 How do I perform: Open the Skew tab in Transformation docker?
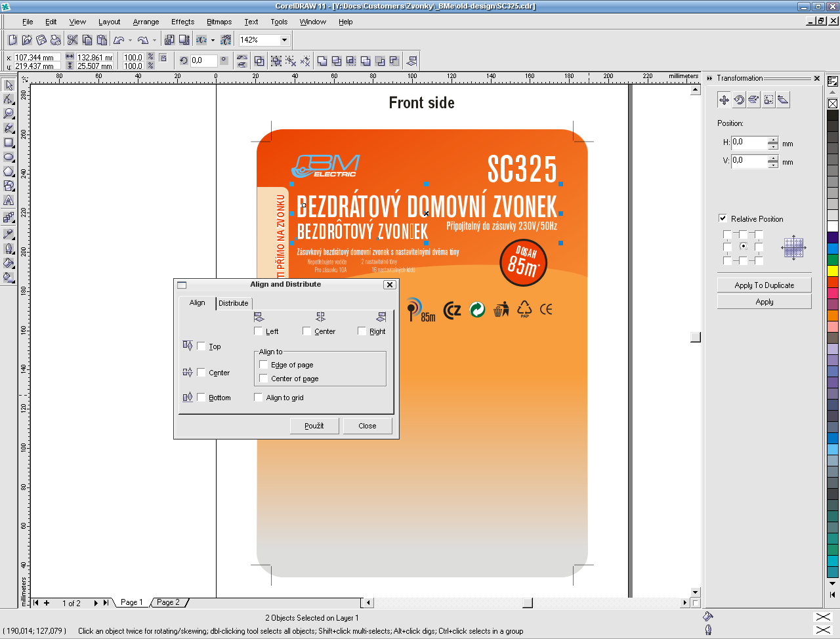pyautogui.click(x=782, y=100)
